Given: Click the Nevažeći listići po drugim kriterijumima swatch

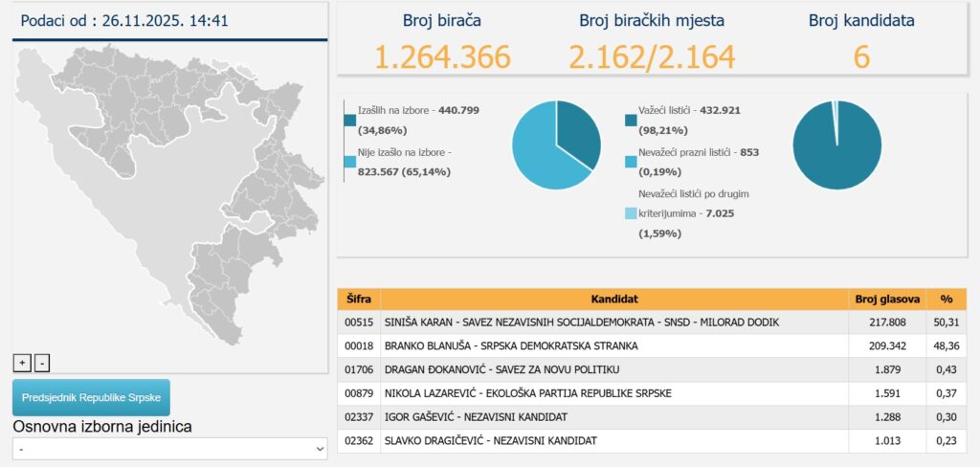Looking at the screenshot, I should 630,213.
